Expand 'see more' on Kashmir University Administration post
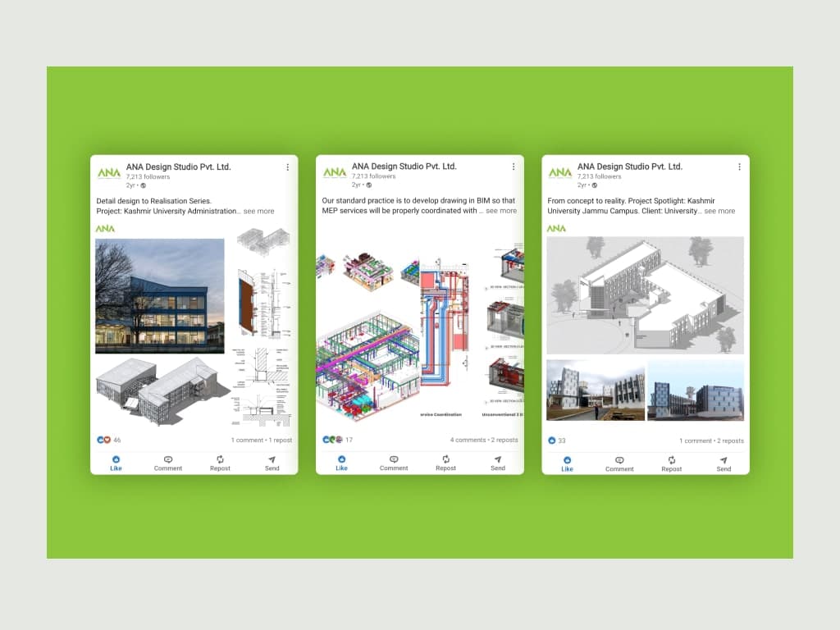The image size is (840, 630). click(x=258, y=211)
